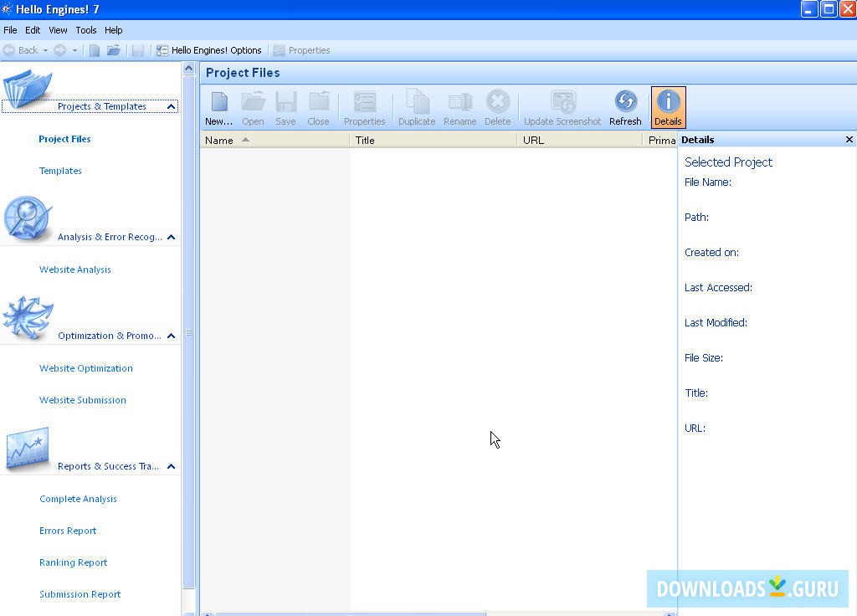
Task: Click the open folder icon in top toolbar
Action: click(114, 50)
